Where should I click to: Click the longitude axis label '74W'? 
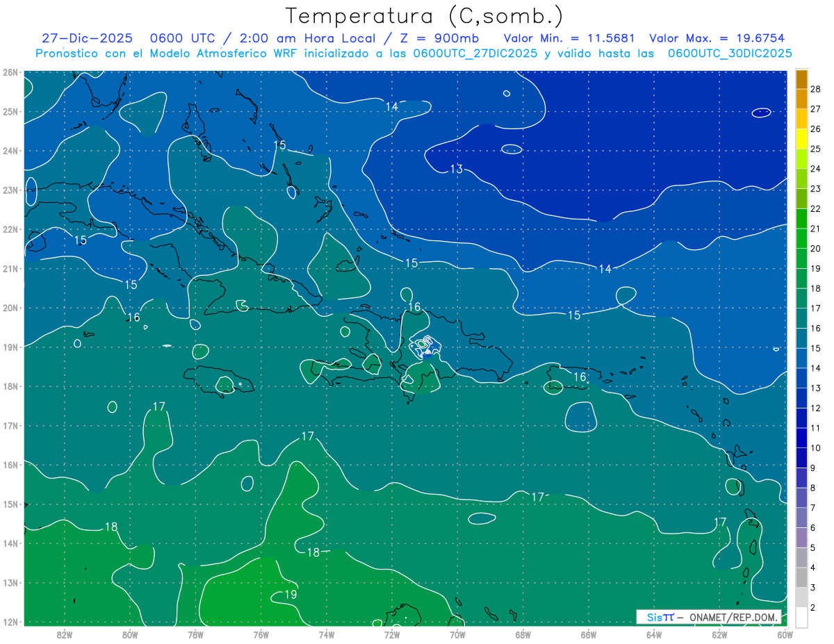coord(327,634)
